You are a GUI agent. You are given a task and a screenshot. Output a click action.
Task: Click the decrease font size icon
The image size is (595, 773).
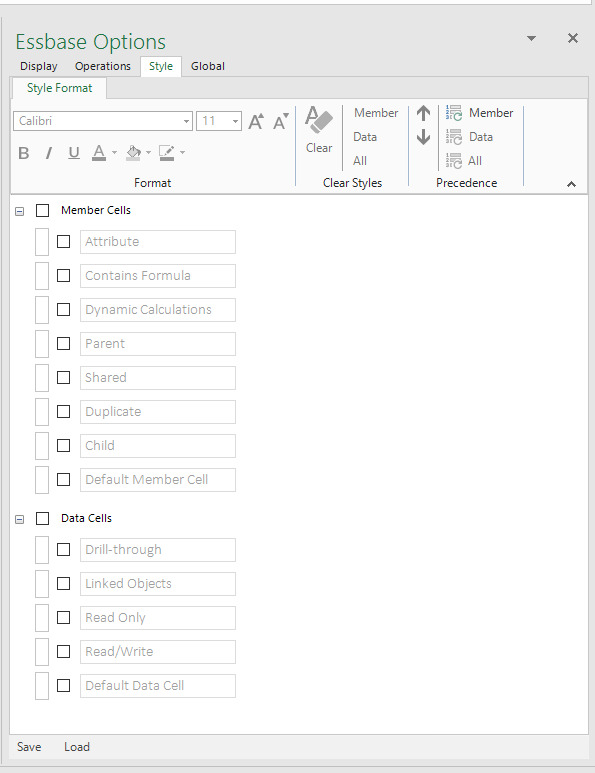click(x=280, y=121)
